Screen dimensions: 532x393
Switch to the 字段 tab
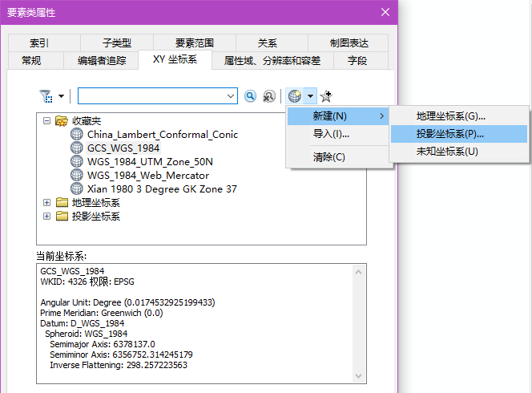tap(361, 60)
